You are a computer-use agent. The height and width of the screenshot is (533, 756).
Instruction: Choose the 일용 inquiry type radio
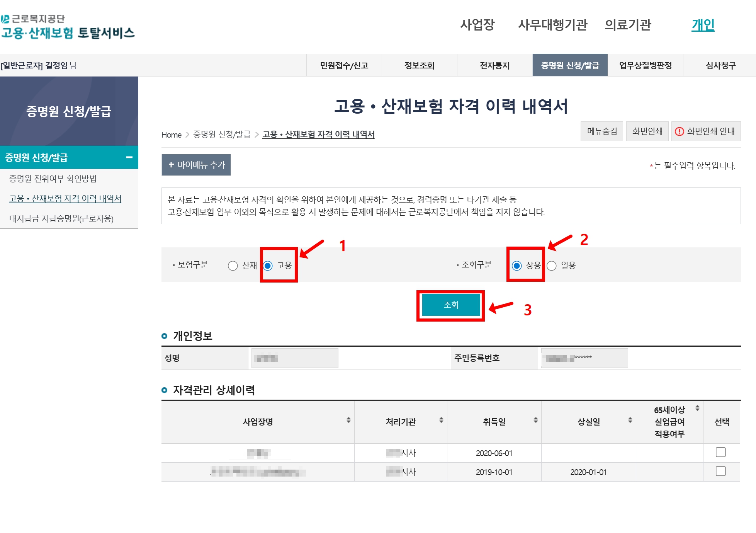552,266
